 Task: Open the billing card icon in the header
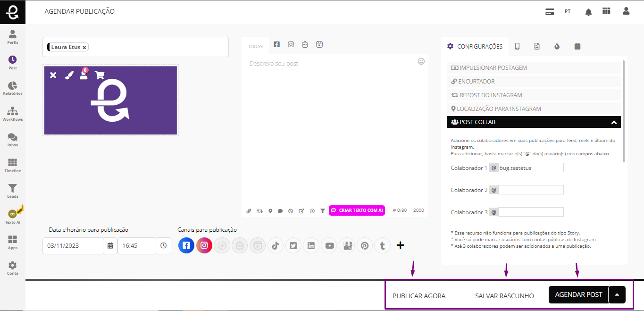point(550,12)
